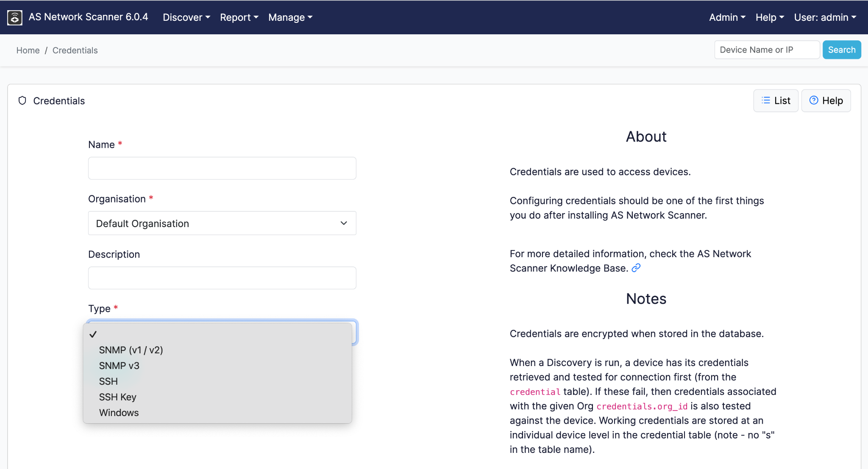868x469 pixels.
Task: Click the Name field label
Action: 102,144
